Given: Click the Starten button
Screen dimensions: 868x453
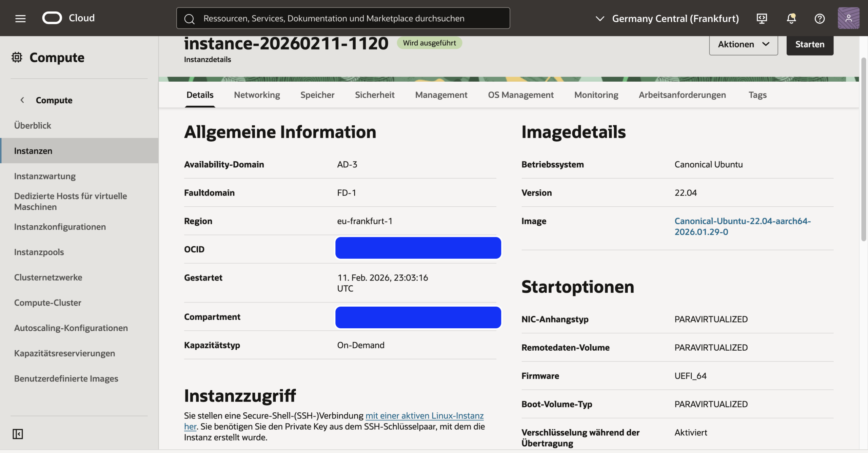Looking at the screenshot, I should click(x=810, y=44).
